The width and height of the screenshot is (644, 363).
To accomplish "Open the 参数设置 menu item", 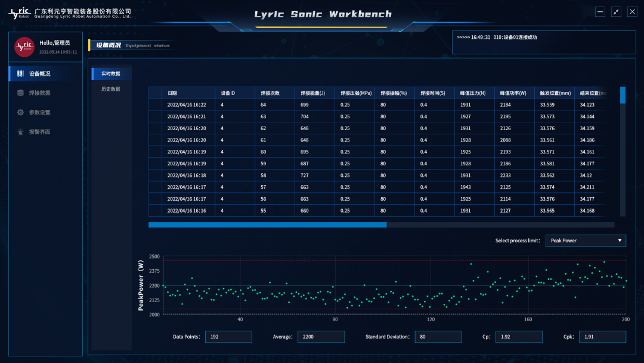I will tap(39, 112).
